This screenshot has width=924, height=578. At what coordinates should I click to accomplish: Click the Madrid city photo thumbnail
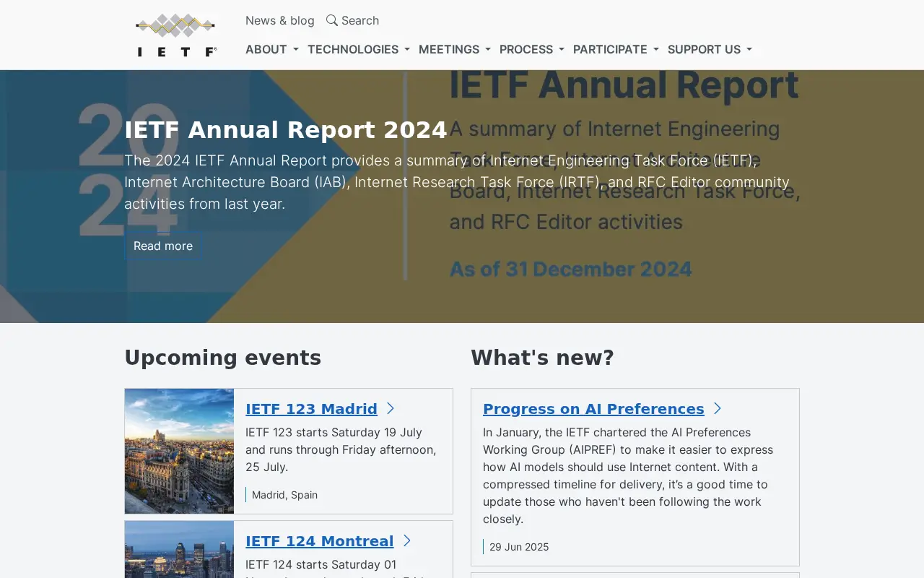click(x=179, y=451)
